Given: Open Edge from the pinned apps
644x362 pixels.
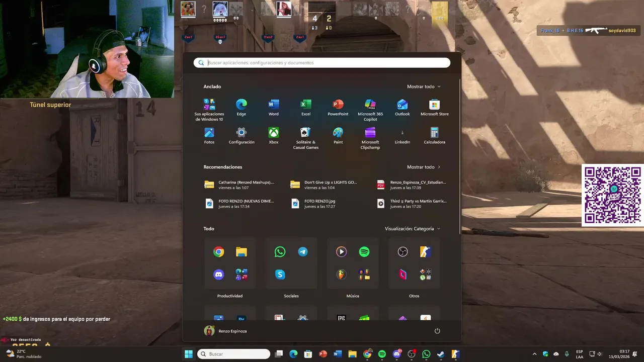Looking at the screenshot, I should click(242, 108).
